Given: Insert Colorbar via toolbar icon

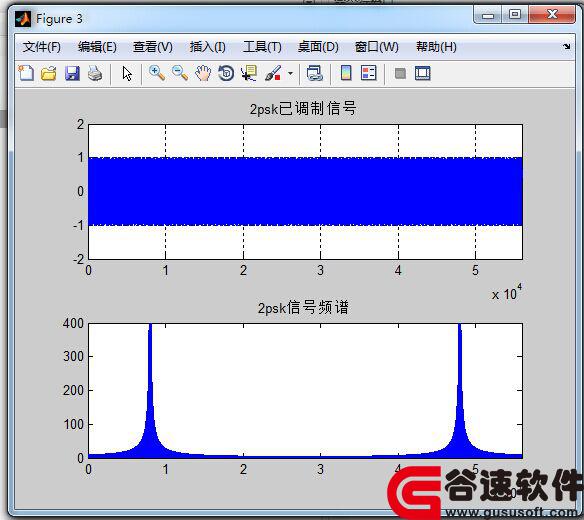Looking at the screenshot, I should tap(346, 73).
